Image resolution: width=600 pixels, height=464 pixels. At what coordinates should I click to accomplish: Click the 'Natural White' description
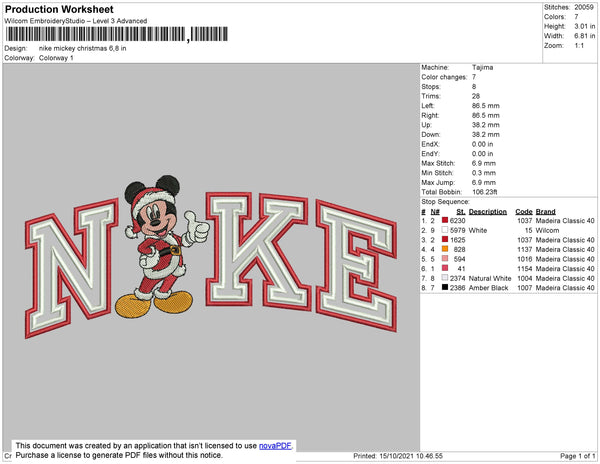[x=490, y=278]
